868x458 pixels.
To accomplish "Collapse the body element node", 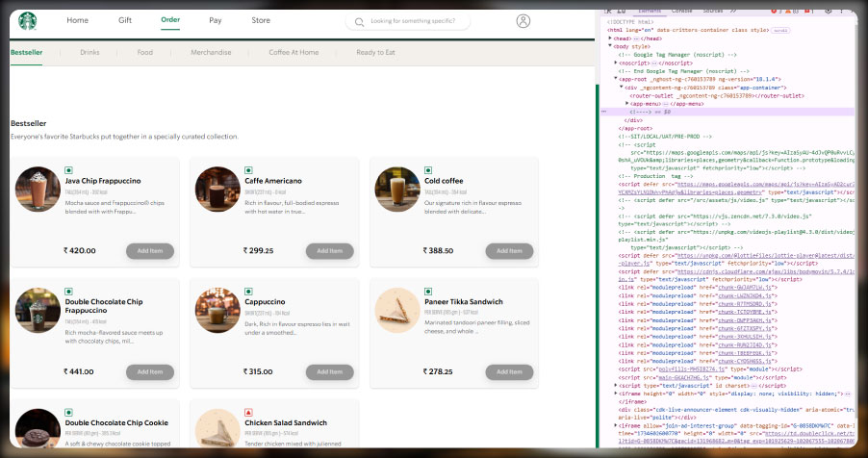I will (x=608, y=46).
